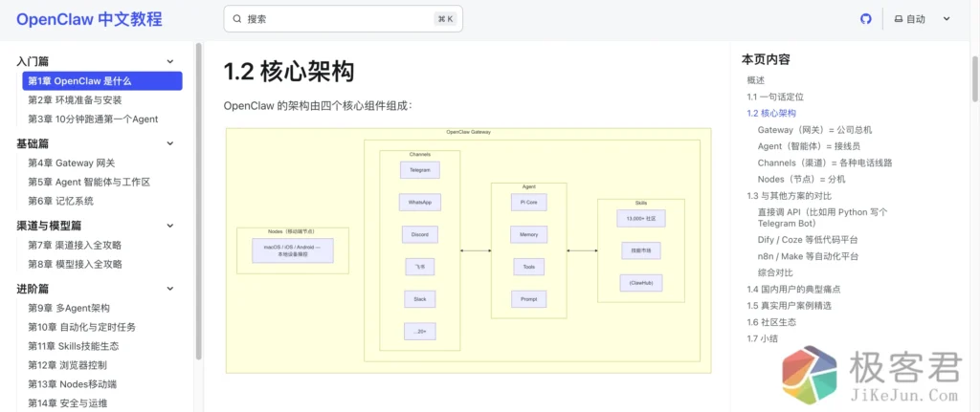The width and height of the screenshot is (980, 412).
Task: Click the OpenClaw 中文教程 site title
Action: (x=89, y=19)
